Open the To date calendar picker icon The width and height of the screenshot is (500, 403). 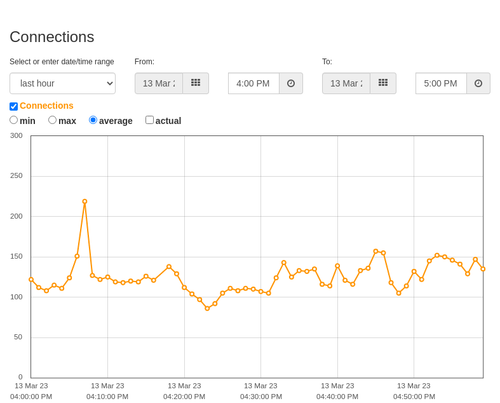tap(383, 83)
